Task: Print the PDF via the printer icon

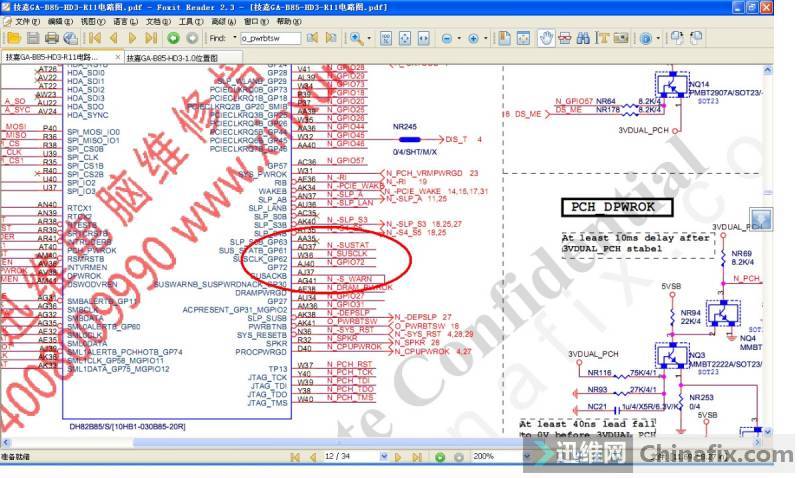Action: tap(52, 38)
